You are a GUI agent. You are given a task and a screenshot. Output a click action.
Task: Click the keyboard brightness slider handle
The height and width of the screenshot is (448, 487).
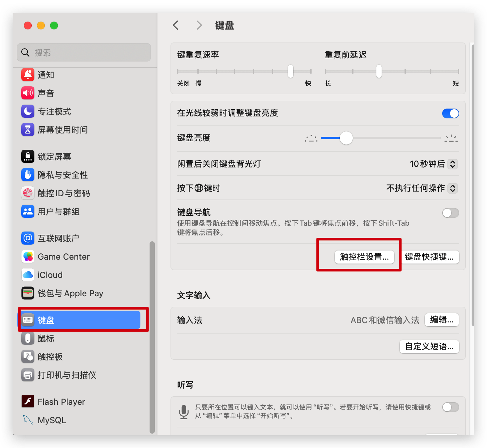tap(346, 138)
